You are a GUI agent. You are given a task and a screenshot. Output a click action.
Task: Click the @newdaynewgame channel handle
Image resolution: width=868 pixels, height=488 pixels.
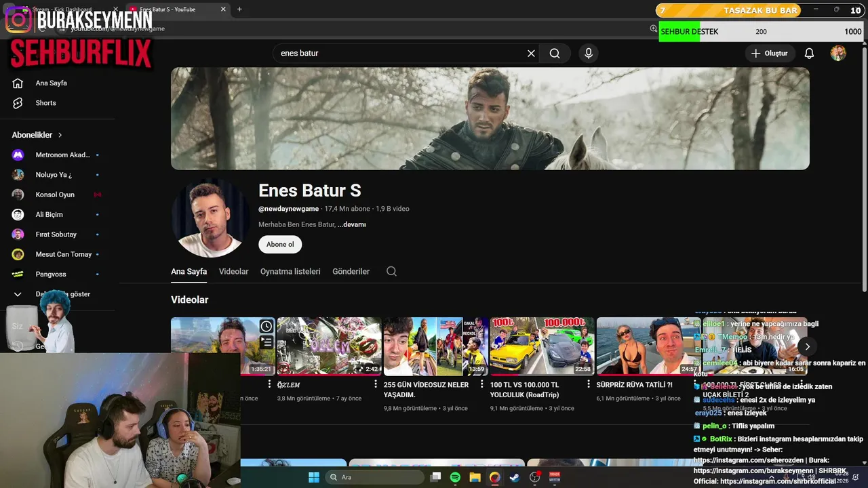pos(288,209)
